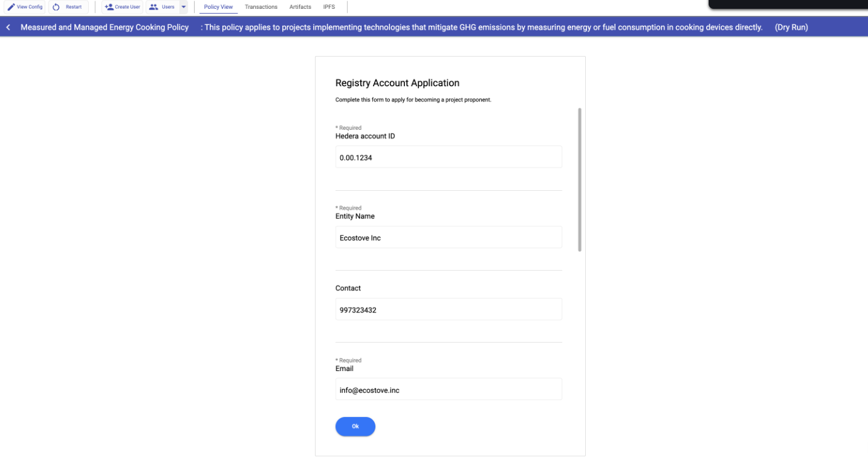Focus the Contact number field
This screenshot has height=461, width=868.
tap(448, 309)
